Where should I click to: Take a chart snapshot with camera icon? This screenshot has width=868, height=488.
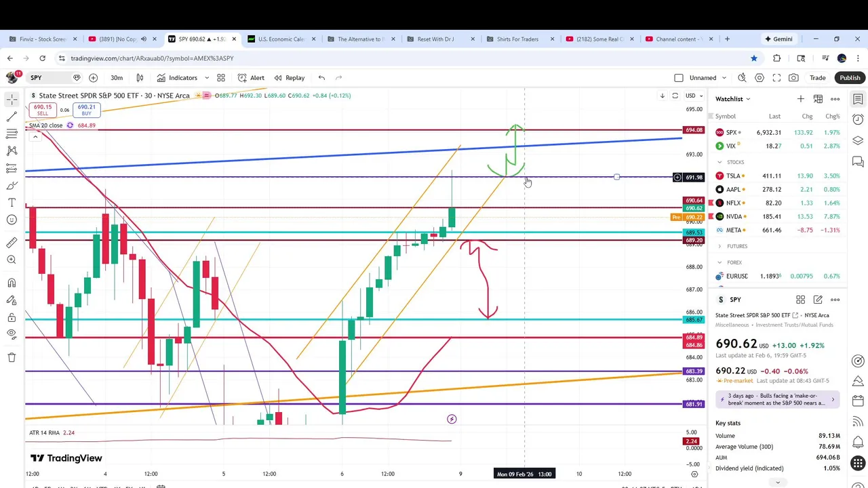coord(793,78)
